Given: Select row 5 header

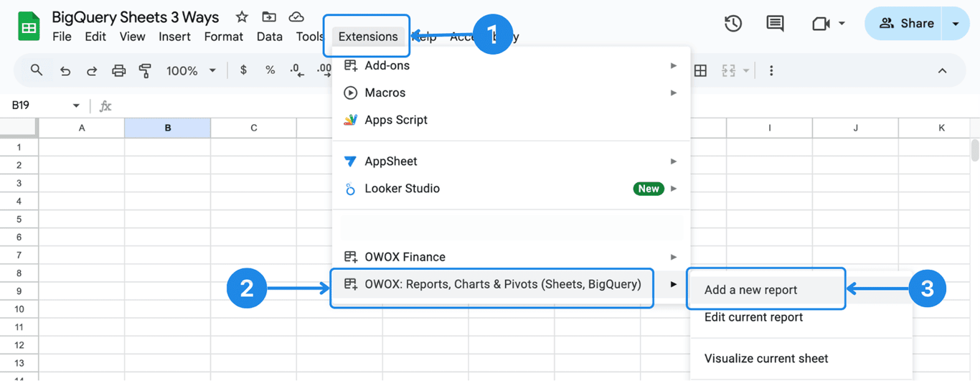Looking at the screenshot, I should coord(19,219).
